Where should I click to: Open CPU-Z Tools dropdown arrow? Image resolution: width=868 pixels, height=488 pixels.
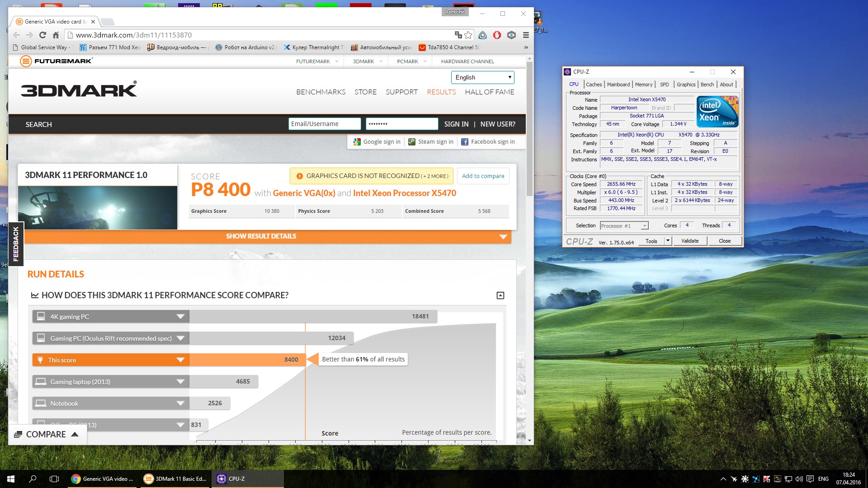[x=668, y=241]
